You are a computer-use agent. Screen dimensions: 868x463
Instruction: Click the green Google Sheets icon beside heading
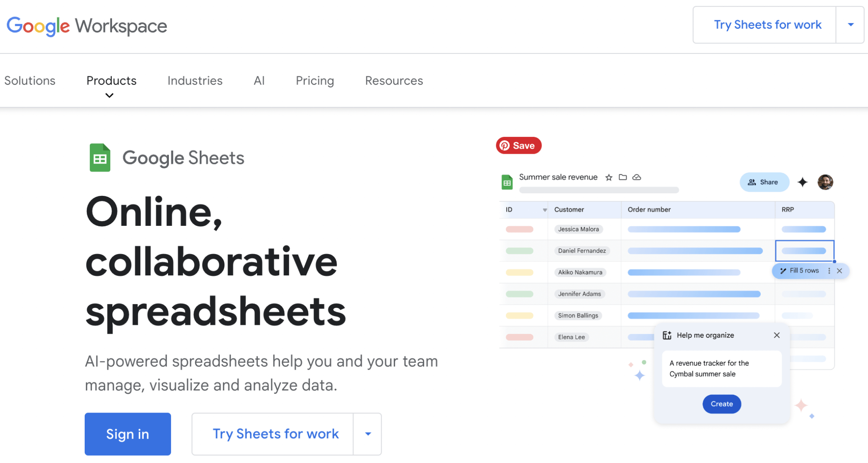(100, 158)
